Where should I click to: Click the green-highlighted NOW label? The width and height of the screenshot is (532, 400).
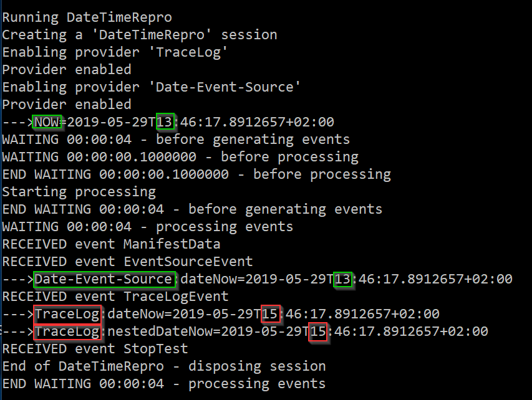click(x=46, y=121)
